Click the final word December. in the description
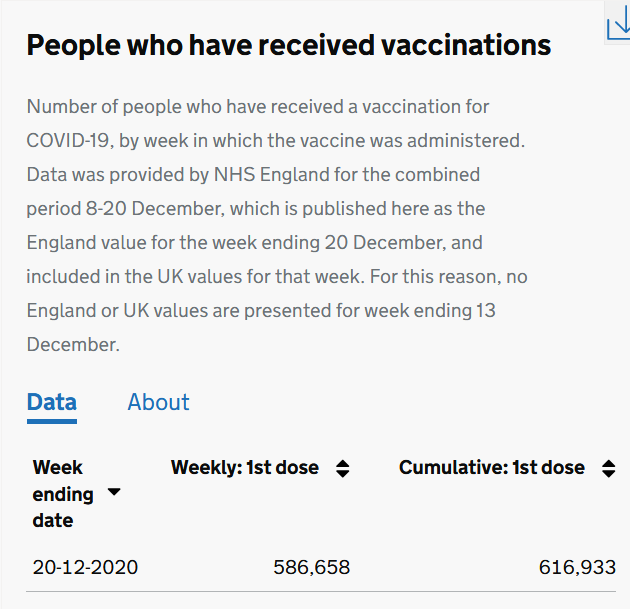This screenshot has height=609, width=630. (x=73, y=344)
